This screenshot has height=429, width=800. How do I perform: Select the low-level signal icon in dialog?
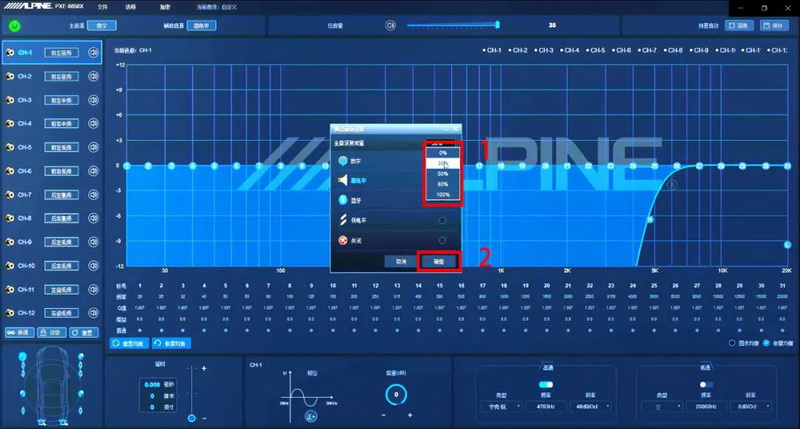coord(343,220)
